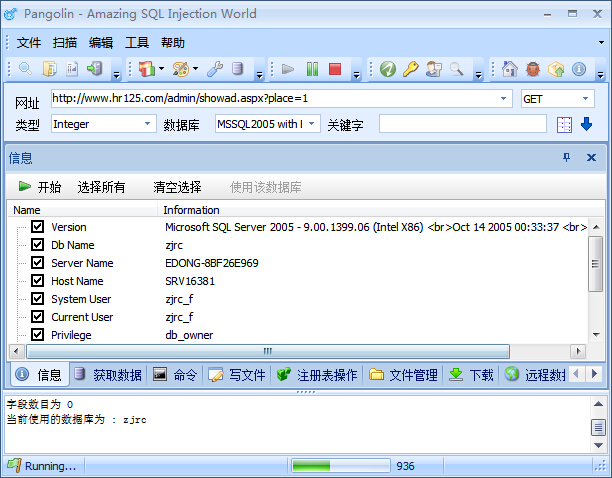
Task: Click the report document toolbar icon
Action: point(72,69)
